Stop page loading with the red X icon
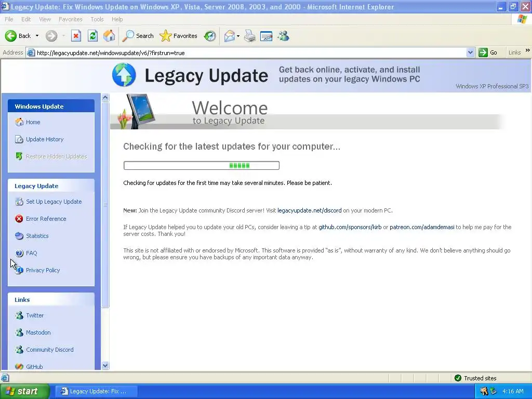532x399 pixels. [x=76, y=36]
